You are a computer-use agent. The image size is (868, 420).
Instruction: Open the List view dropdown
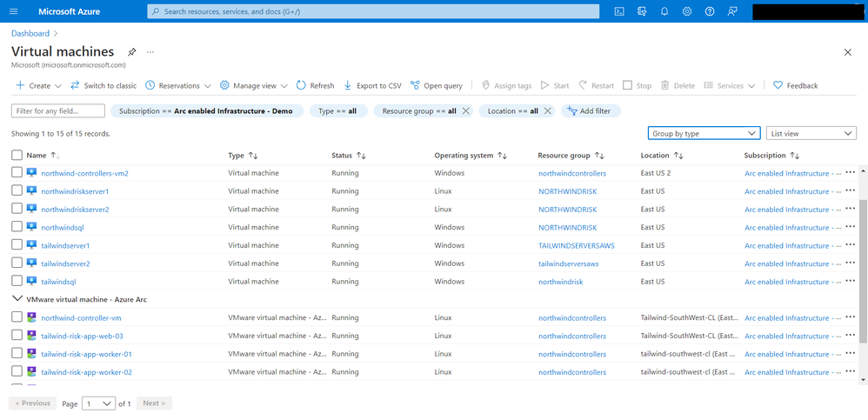[811, 133]
